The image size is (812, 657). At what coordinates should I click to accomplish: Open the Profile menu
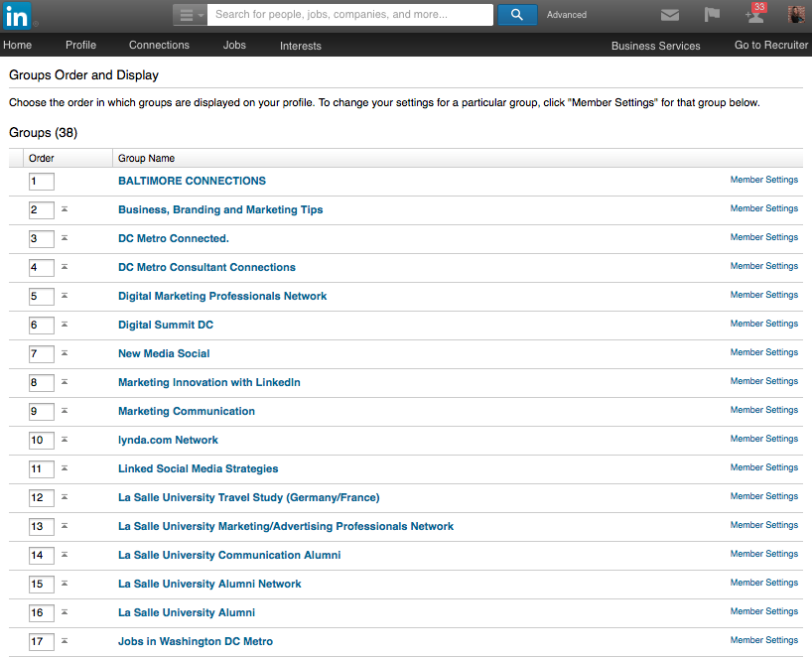[x=80, y=45]
